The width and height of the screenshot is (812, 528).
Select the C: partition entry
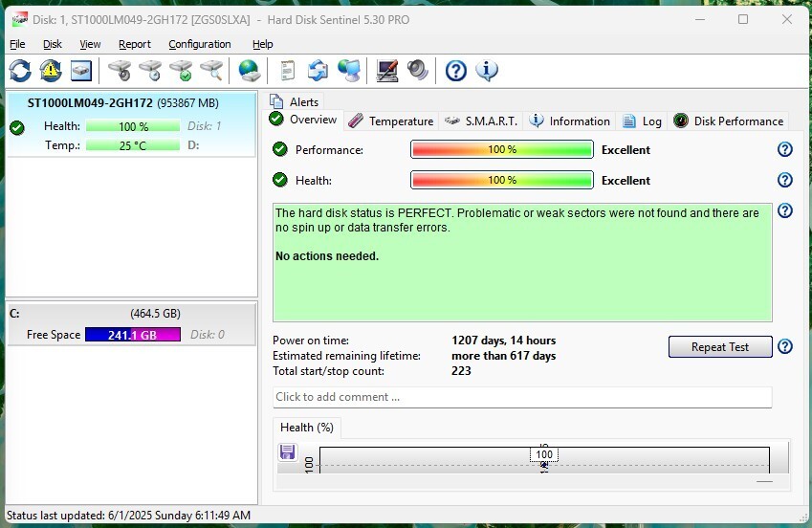pos(132,324)
